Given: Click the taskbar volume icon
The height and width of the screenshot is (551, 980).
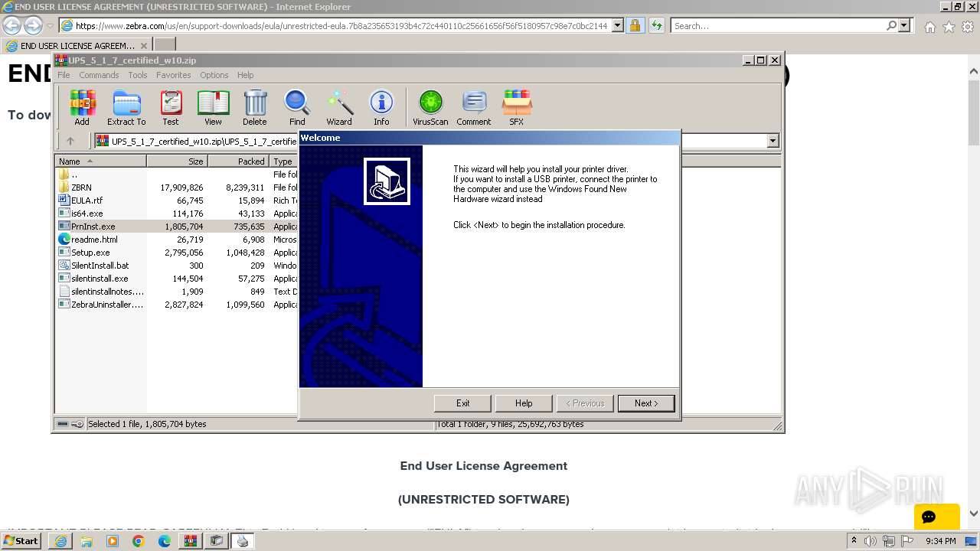Looking at the screenshot, I should coord(871,541).
